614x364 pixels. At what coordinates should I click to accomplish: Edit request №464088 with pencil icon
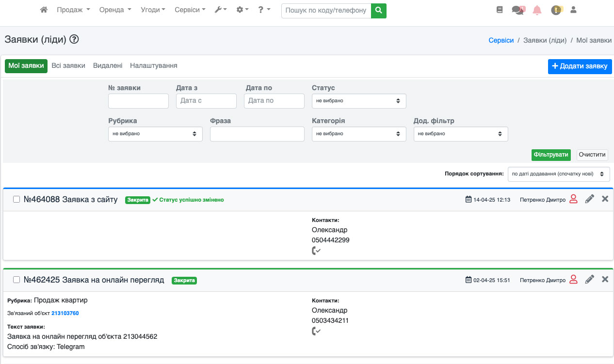click(x=589, y=199)
